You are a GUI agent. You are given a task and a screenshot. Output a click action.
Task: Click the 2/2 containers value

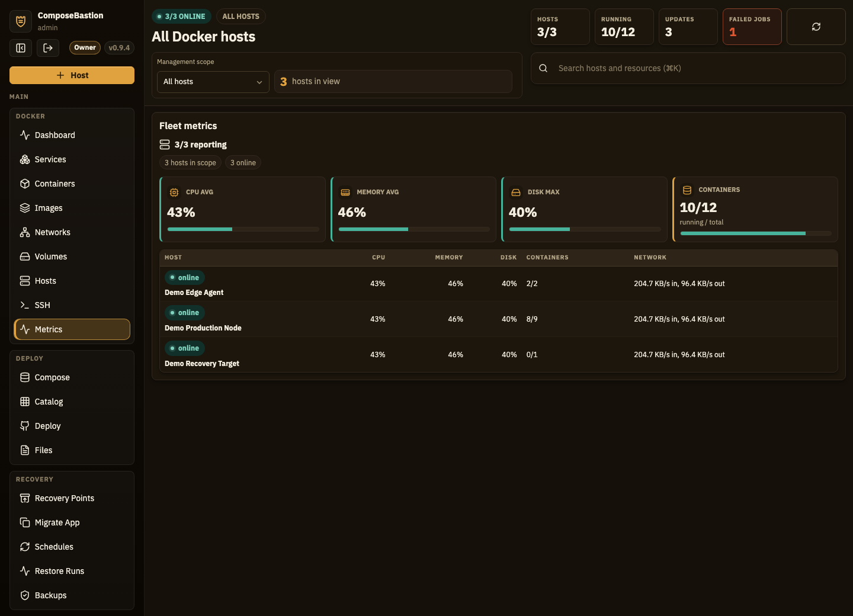[532, 284]
